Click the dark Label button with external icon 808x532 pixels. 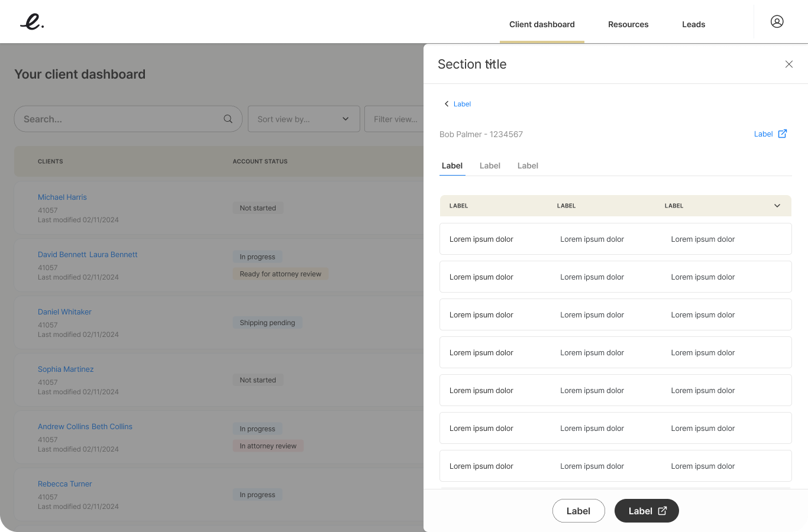647,511
